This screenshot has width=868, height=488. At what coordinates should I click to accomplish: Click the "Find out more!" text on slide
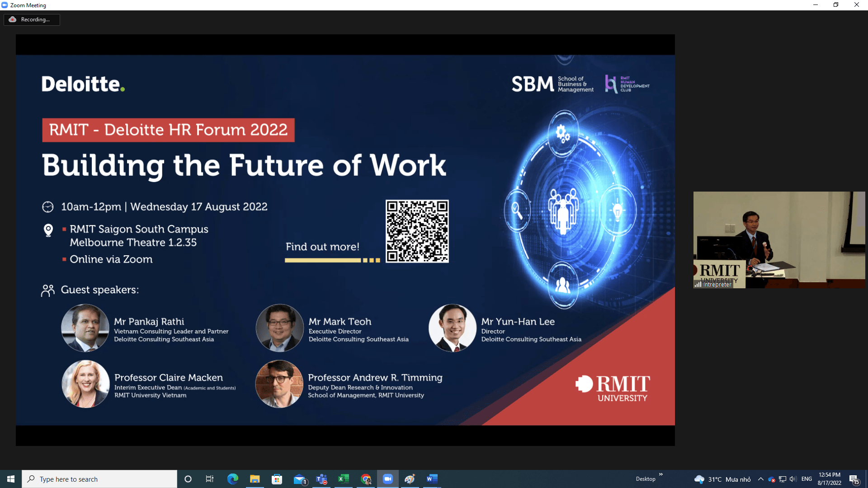tap(322, 247)
